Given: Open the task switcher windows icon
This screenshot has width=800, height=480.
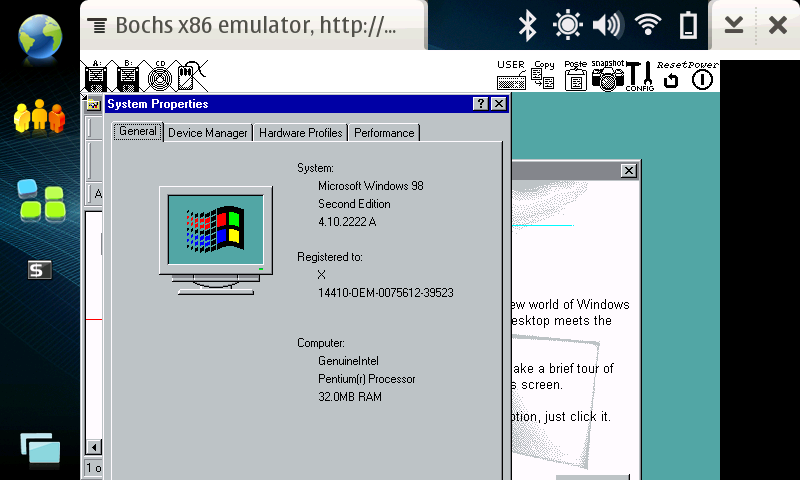Looking at the screenshot, I should tap(40, 449).
